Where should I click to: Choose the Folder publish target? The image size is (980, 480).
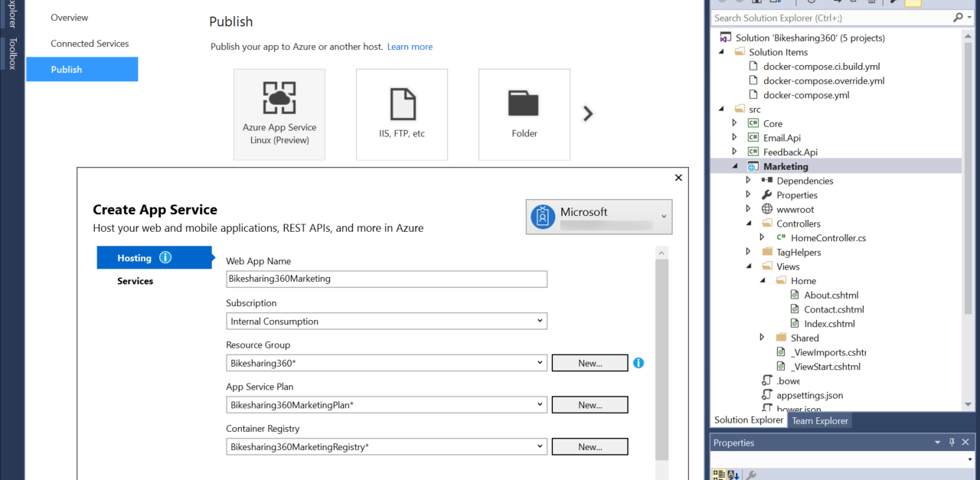(524, 115)
